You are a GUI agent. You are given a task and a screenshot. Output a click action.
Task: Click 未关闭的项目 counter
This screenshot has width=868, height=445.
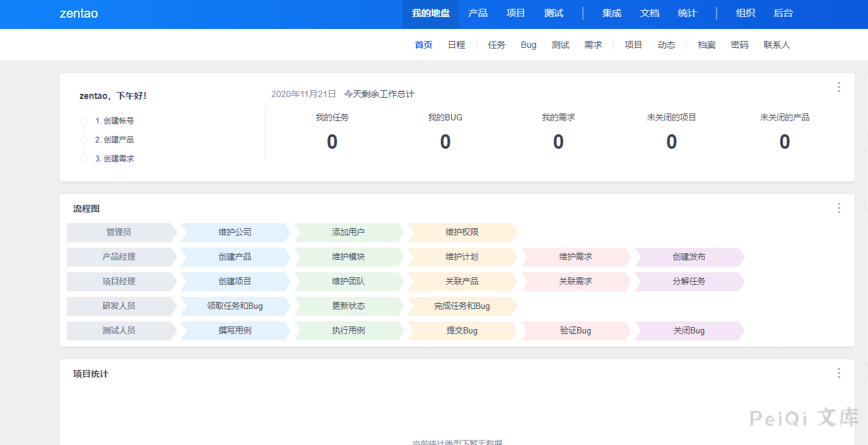click(671, 141)
